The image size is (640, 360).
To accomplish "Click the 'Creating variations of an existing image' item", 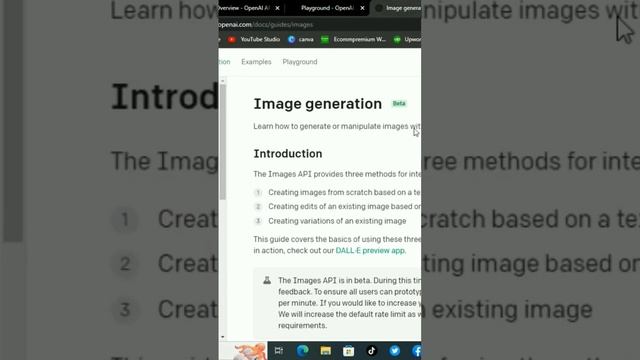I will tap(337, 221).
